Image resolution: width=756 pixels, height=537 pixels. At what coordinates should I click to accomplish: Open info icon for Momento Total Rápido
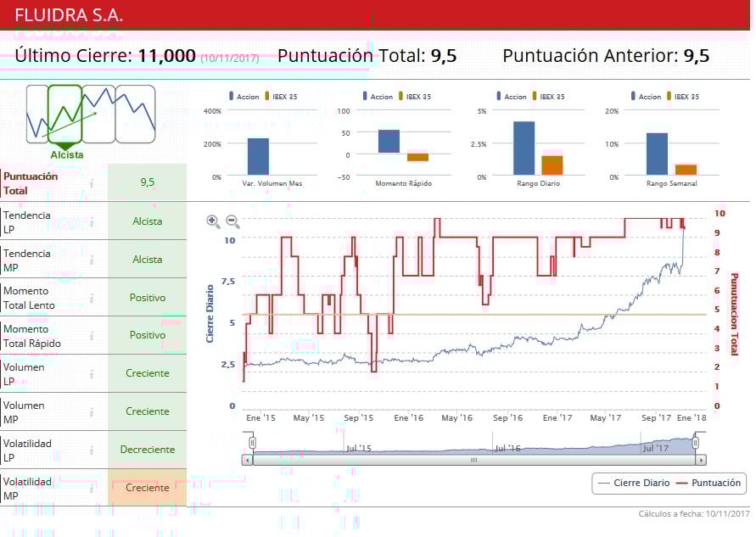coord(92,335)
